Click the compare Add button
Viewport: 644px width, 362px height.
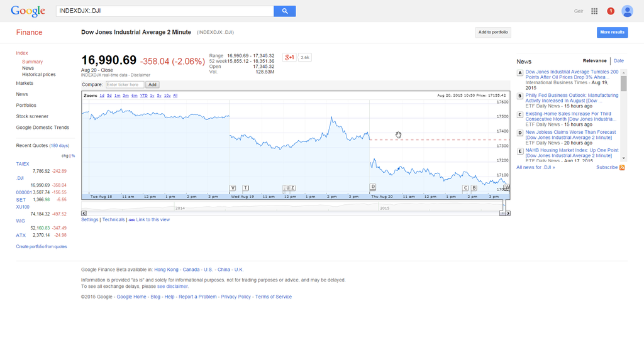152,85
